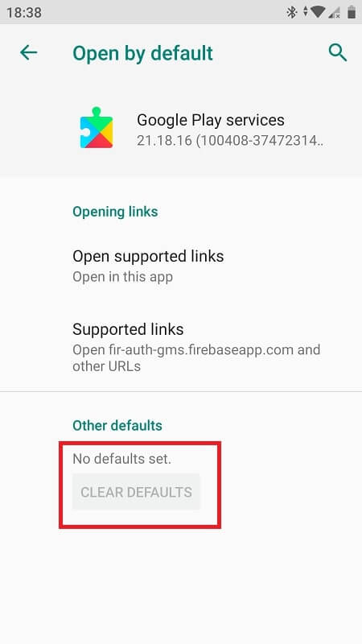Tap the 'No defaults set.' text
The image size is (362, 644).
click(x=122, y=458)
